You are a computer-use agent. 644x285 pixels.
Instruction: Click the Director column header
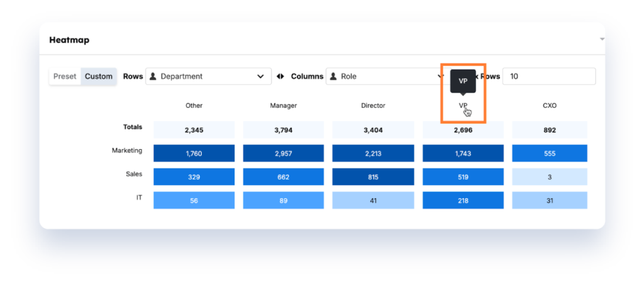coord(373,106)
